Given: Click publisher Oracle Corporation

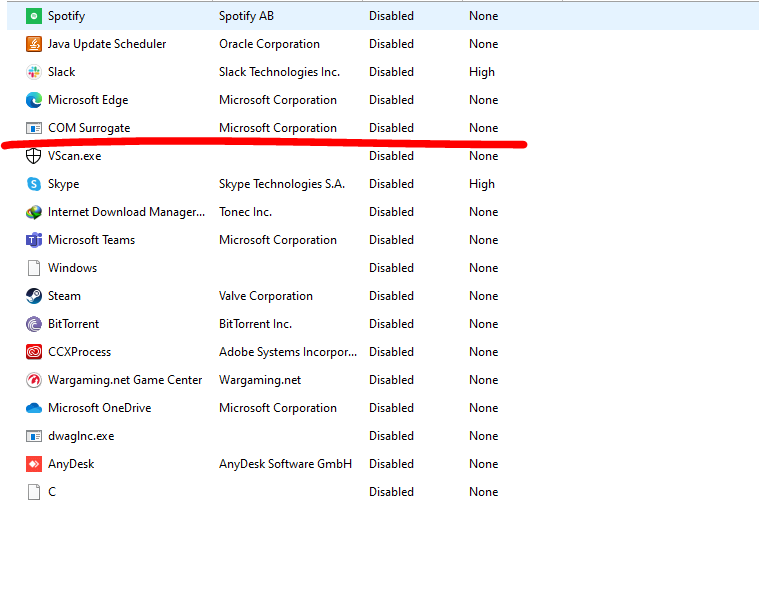Looking at the screenshot, I should click(269, 44).
